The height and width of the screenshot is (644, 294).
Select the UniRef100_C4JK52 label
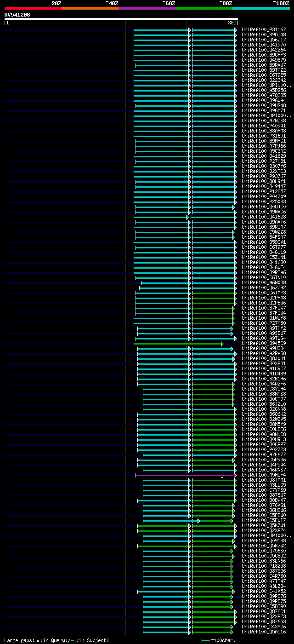(264, 591)
